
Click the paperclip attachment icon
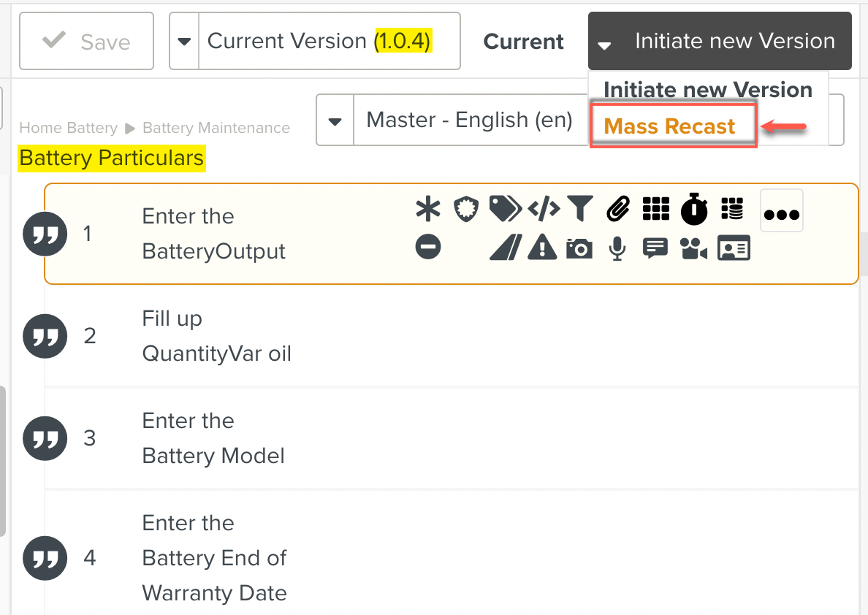(618, 210)
